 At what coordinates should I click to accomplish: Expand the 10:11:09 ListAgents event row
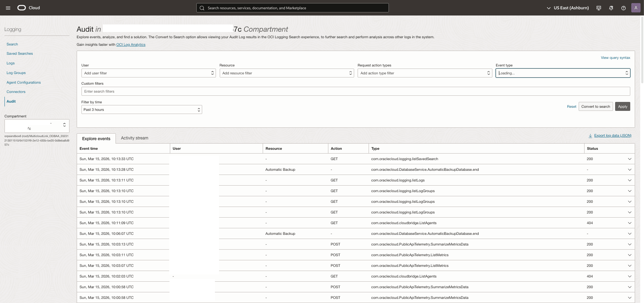(630, 223)
